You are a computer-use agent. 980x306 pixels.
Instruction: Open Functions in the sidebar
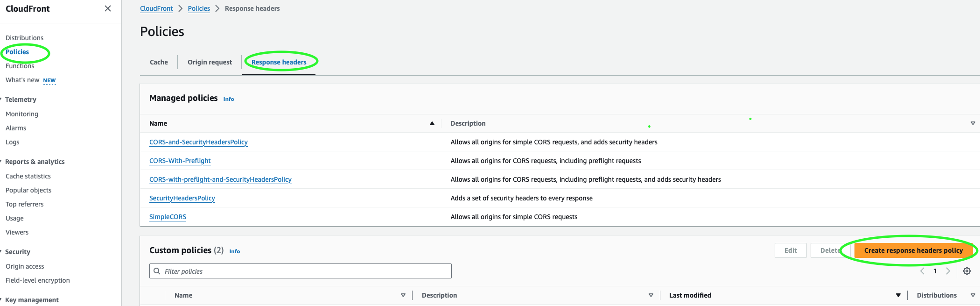[x=20, y=66]
